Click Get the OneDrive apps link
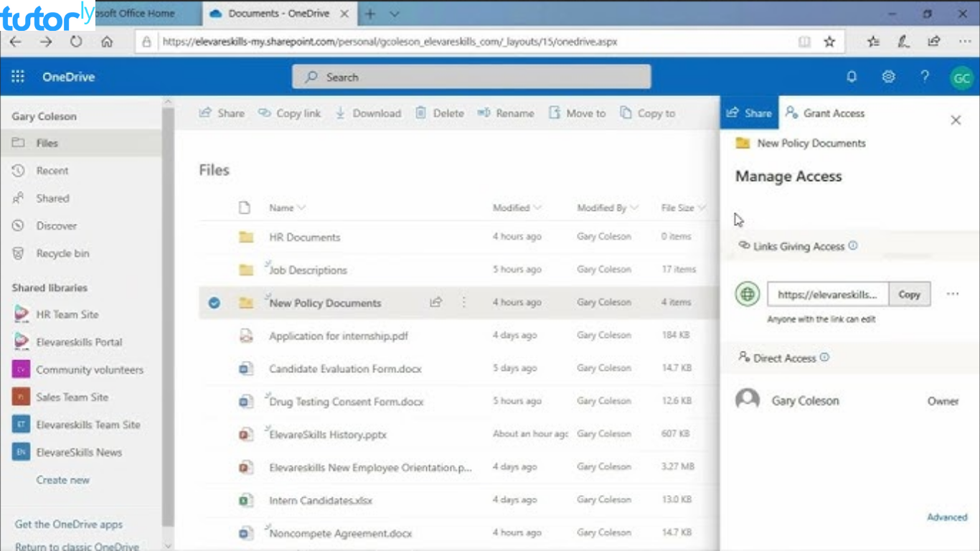This screenshot has height=551, width=980. coord(69,524)
